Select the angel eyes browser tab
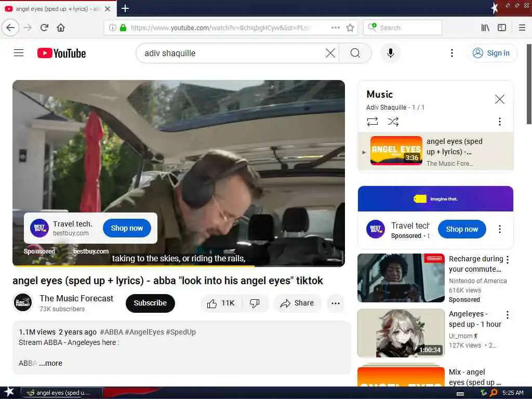Image resolution: width=532 pixels, height=399 pixels. click(x=58, y=9)
